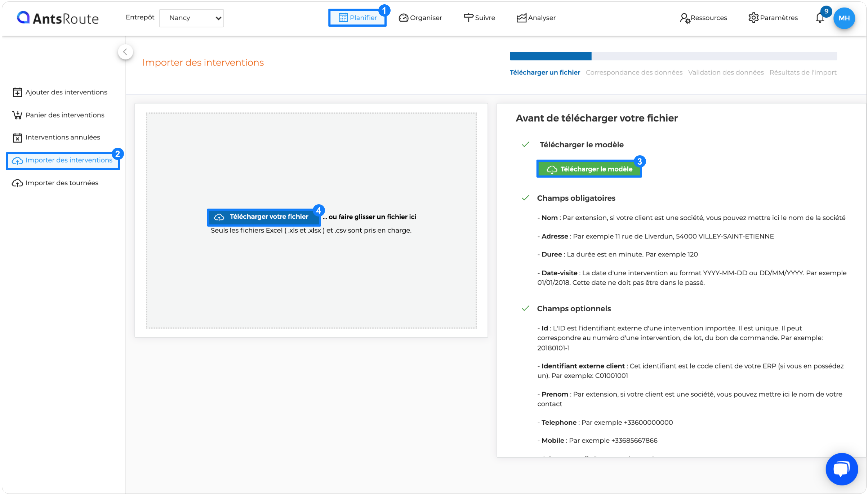Switch to the Organiser tab
Screen dimensions: 868x495
420,18
